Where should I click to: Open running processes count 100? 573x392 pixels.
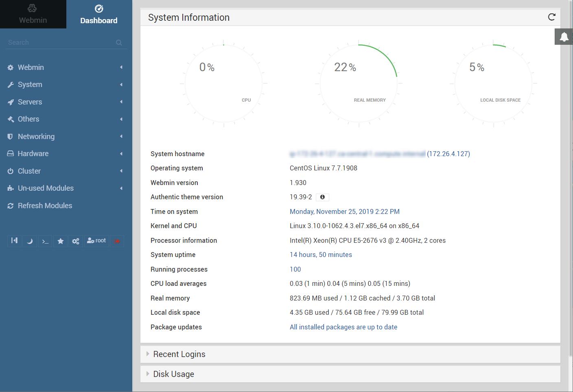click(295, 269)
